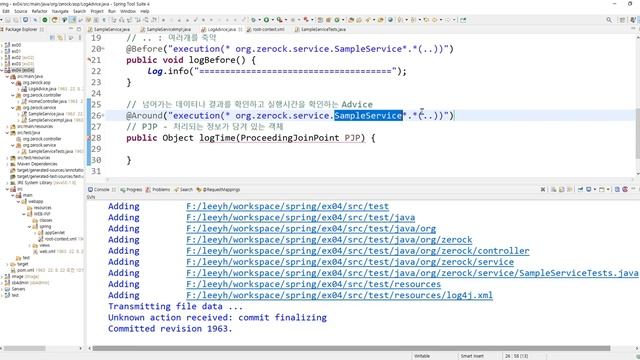Toggle the fold marker on line 26
640x360 pixels.
pyautogui.click(x=103, y=116)
